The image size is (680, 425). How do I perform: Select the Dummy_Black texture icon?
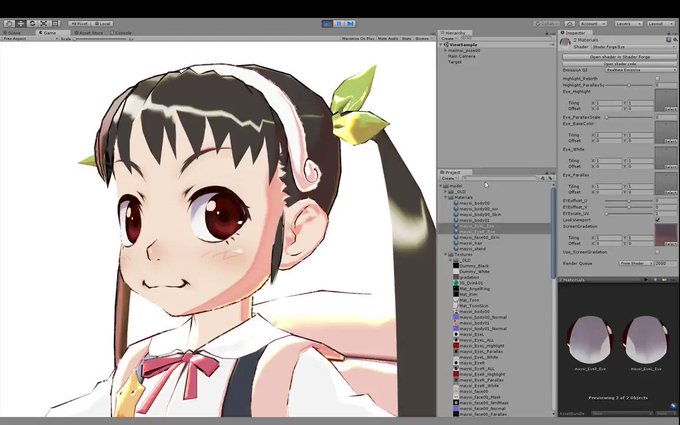pos(456,266)
